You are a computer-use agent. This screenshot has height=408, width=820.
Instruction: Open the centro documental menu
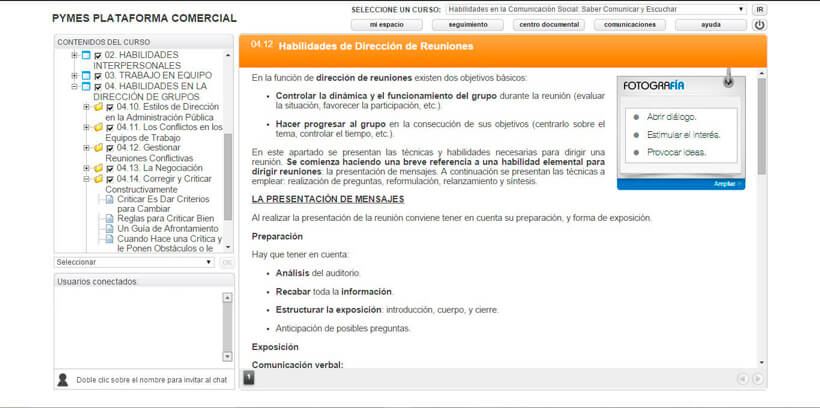pos(549,25)
